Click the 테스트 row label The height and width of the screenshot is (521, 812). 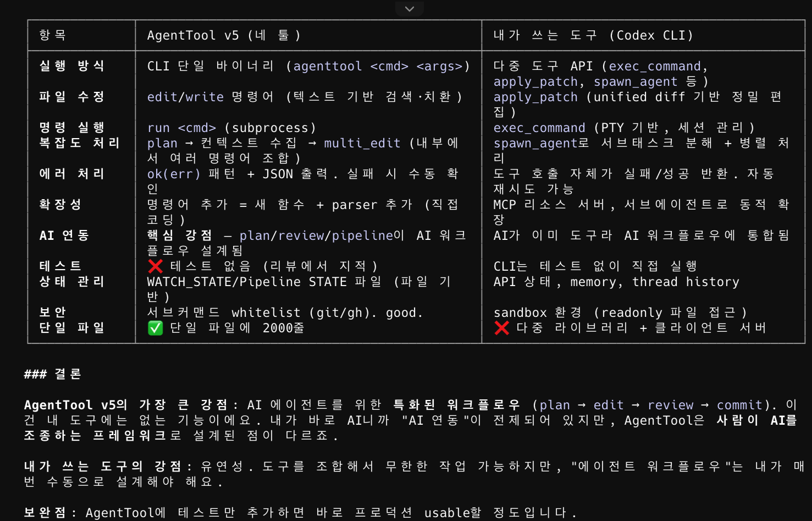point(60,266)
